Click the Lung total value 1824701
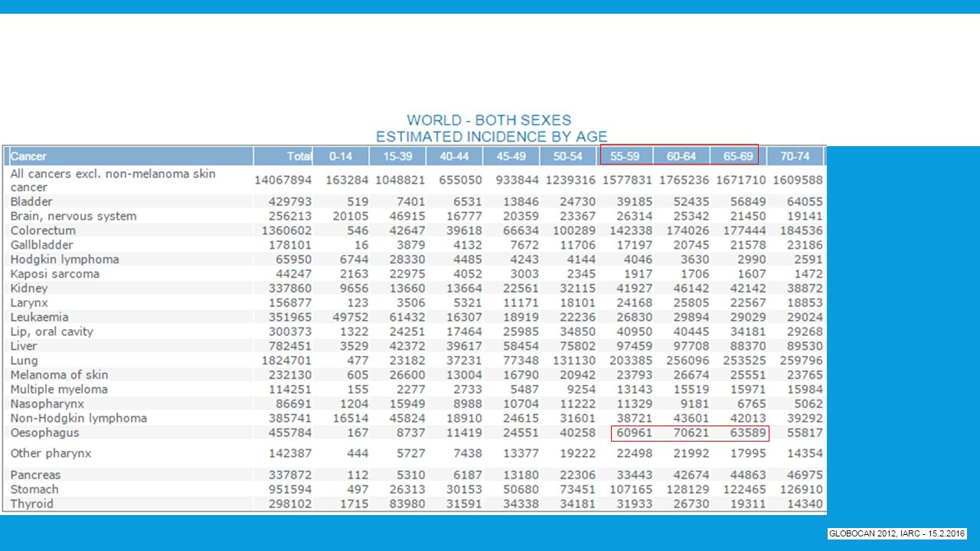Screen dimensions: 980x551 (x=286, y=360)
